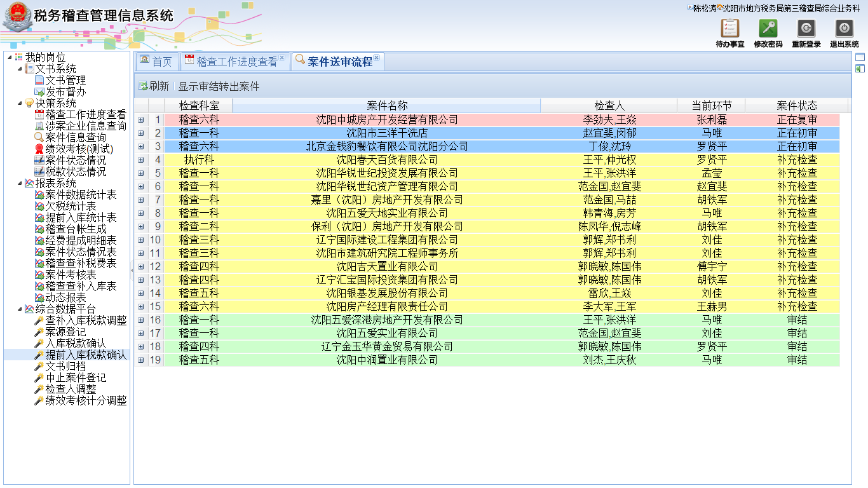Click the green arrow icon at right edge
Screen dimensions: 868x488
[x=860, y=69]
